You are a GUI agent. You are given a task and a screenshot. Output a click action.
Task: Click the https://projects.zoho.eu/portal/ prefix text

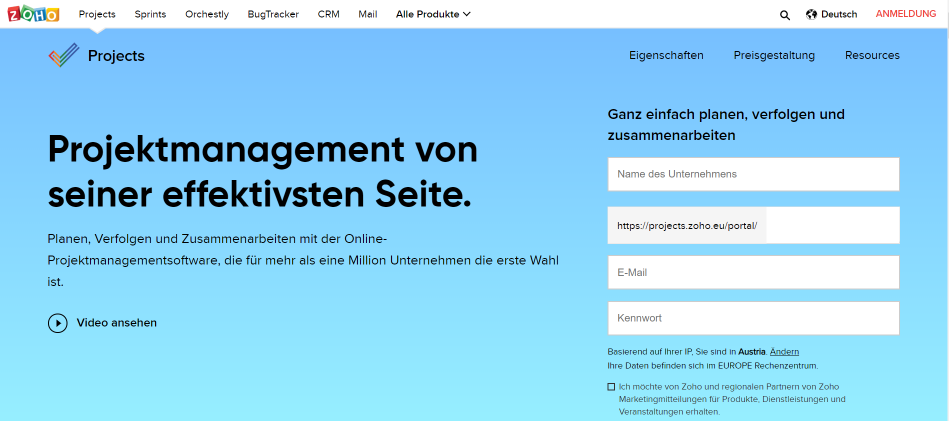click(x=687, y=226)
